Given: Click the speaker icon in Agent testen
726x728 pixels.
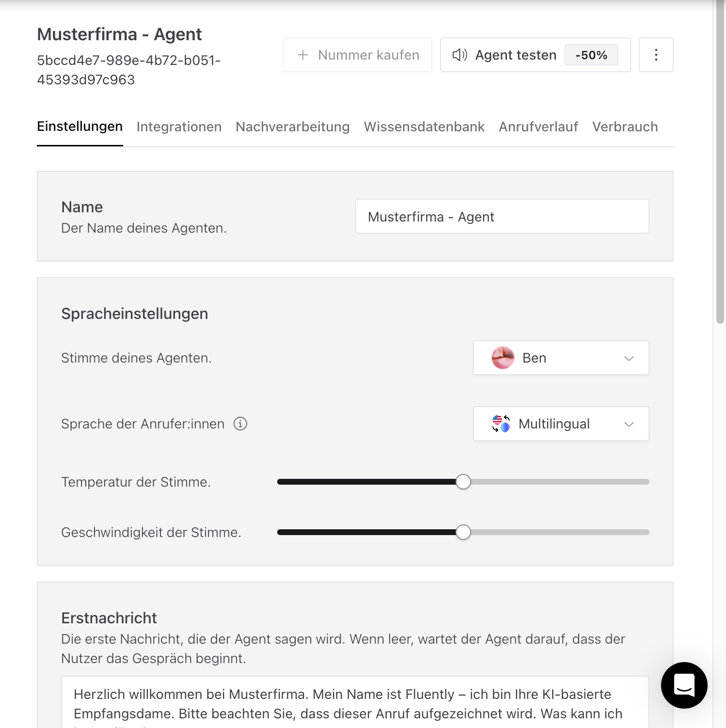Looking at the screenshot, I should click(459, 55).
